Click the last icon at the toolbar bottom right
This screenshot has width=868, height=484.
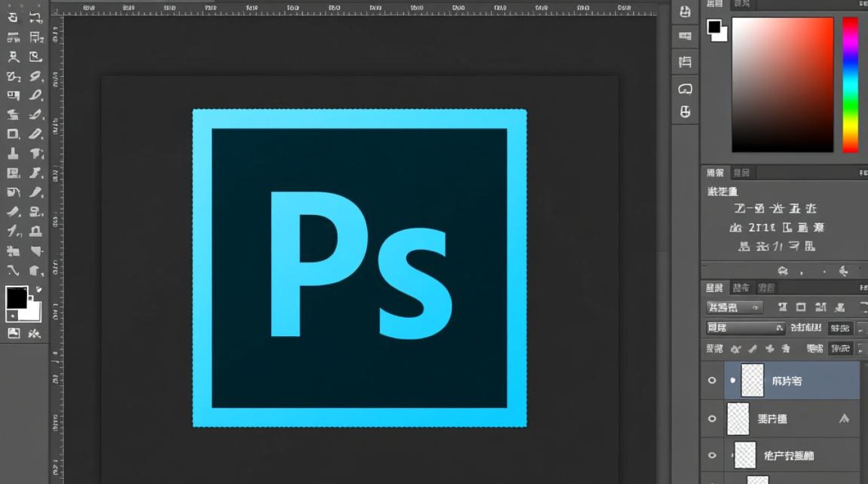pos(36,333)
